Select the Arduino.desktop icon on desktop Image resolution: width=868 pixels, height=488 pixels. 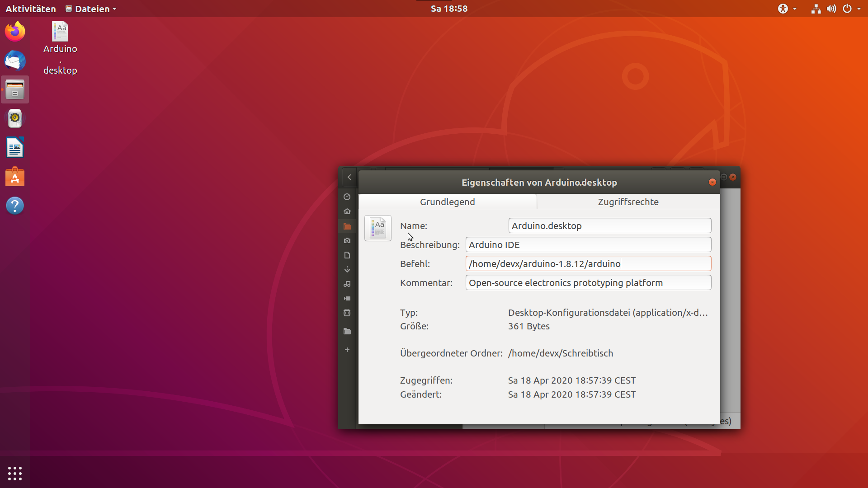tap(60, 48)
